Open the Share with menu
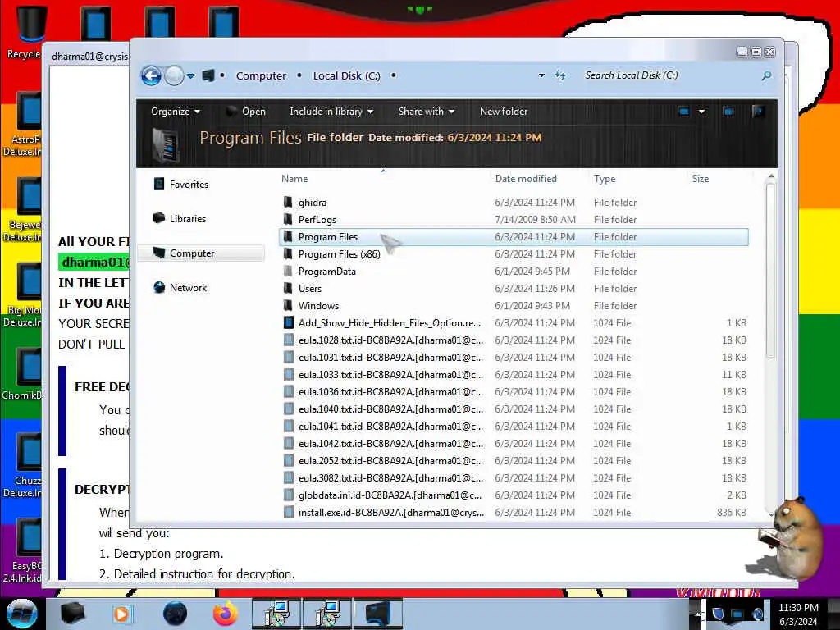 426,112
